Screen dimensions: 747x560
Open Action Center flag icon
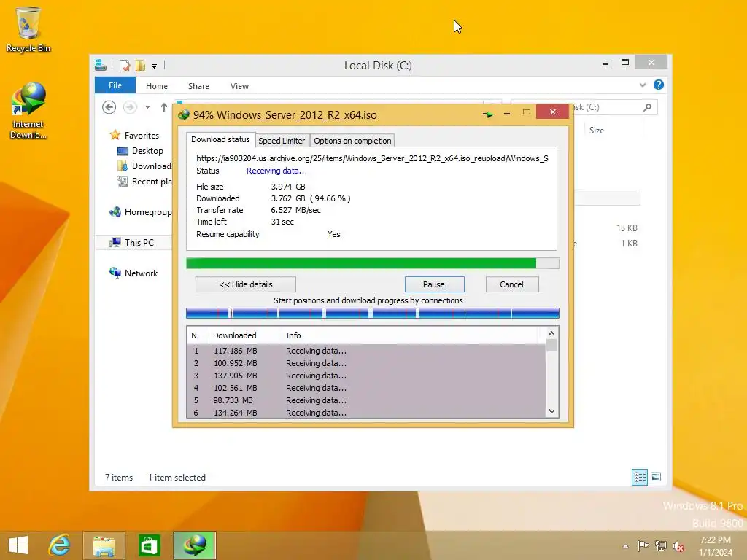tap(643, 546)
